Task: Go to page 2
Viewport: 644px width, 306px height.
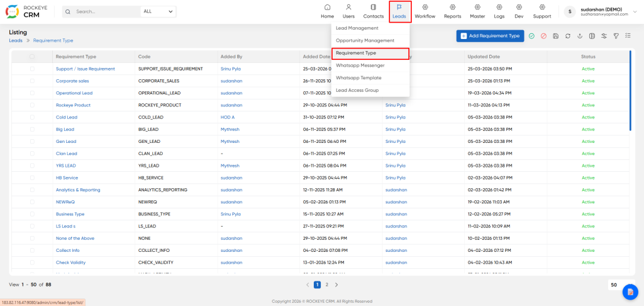Action: 327,285
